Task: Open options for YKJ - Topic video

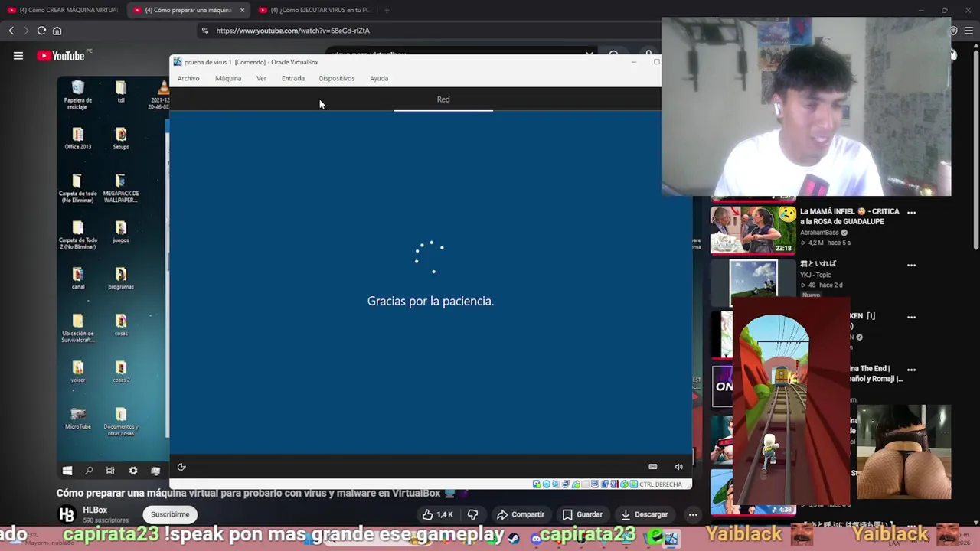Action: [911, 265]
